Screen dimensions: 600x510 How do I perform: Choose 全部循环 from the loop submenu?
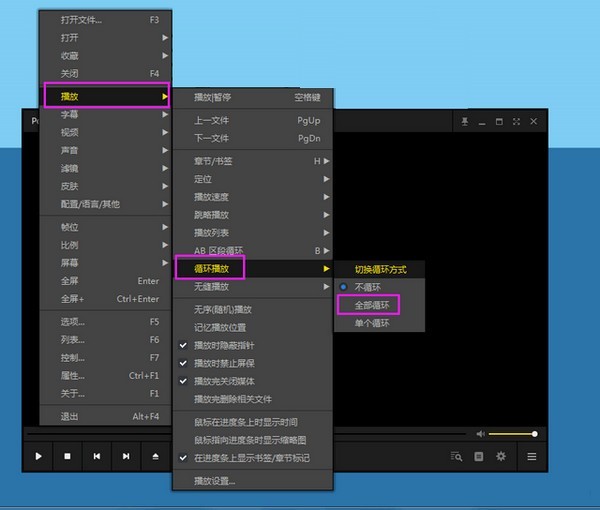tap(368, 304)
